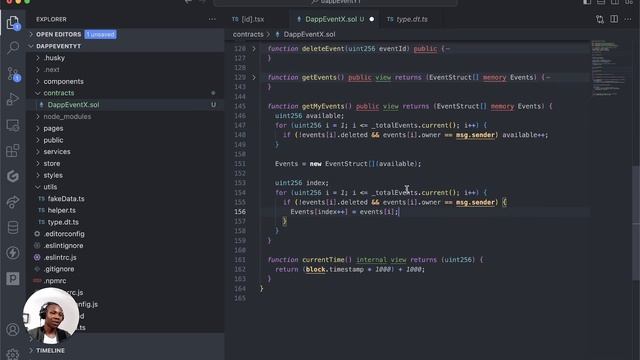
Task: Open the Search view in activity bar
Action: point(13,48)
